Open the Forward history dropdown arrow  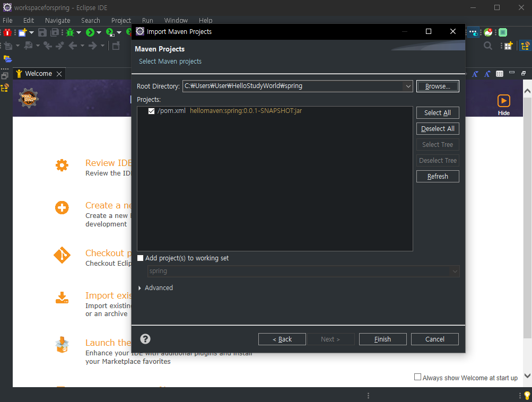coord(102,46)
